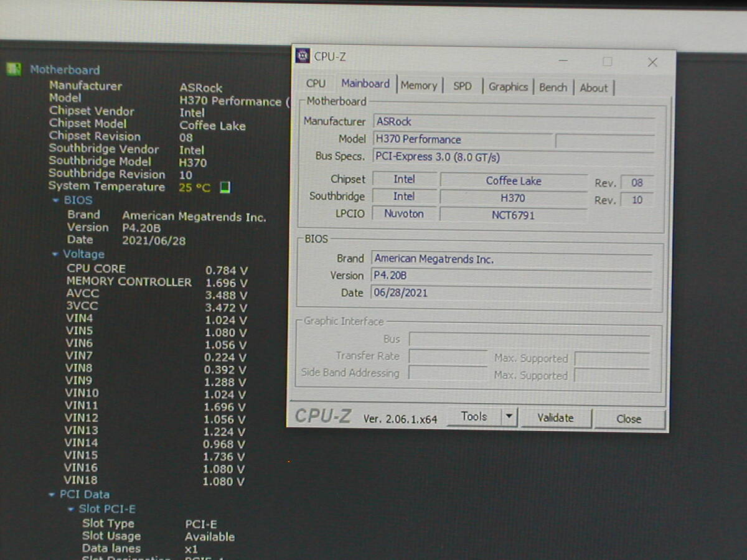
Task: Switch to the Graphics tab
Action: coord(507,87)
